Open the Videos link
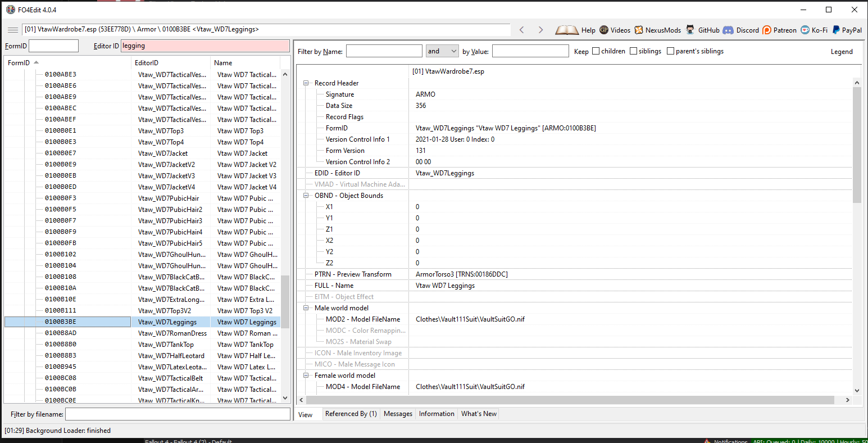Screen dimensions: 868x443 tap(615, 30)
